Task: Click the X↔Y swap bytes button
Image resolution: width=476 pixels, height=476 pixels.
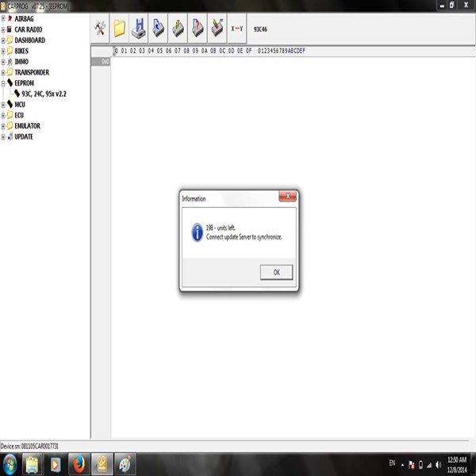Action: click(x=236, y=29)
